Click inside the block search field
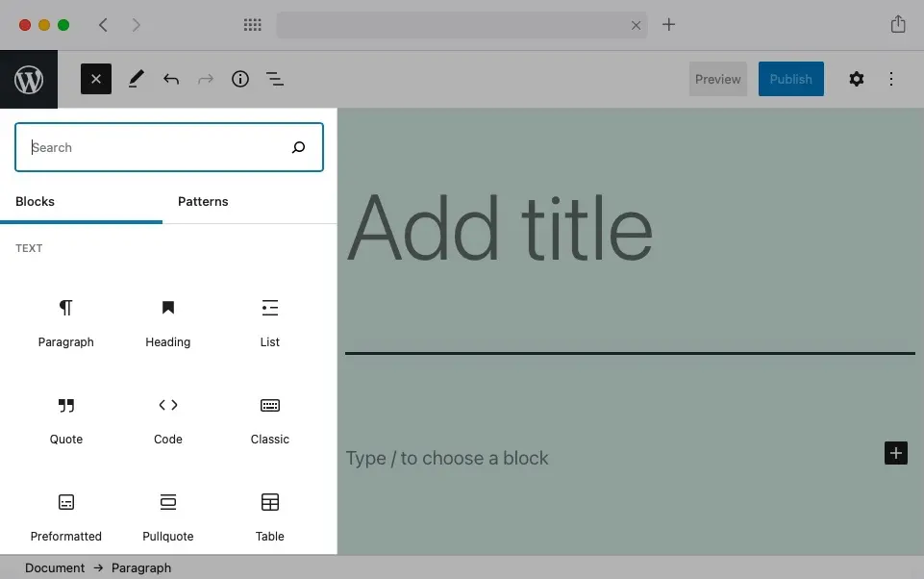Viewport: 924px width, 579px height. pos(154,147)
